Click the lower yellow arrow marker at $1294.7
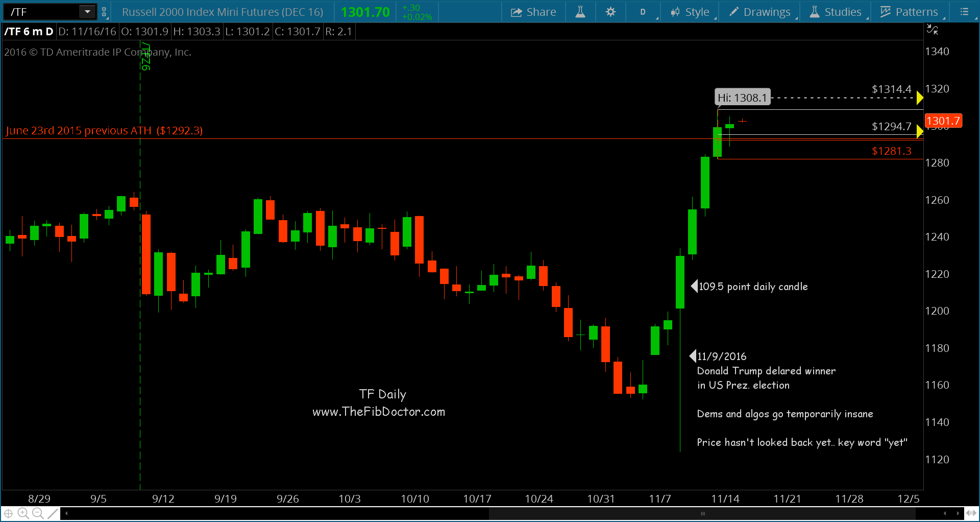 coord(920,131)
